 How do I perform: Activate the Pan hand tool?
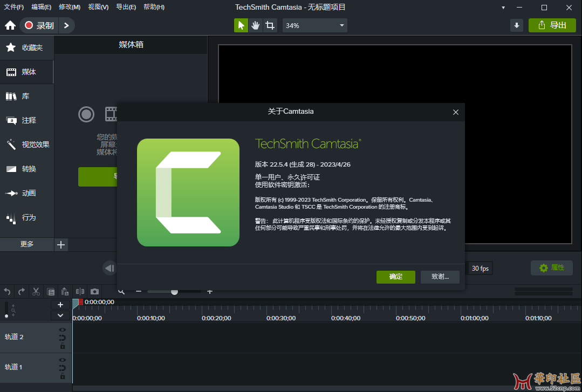(255, 25)
